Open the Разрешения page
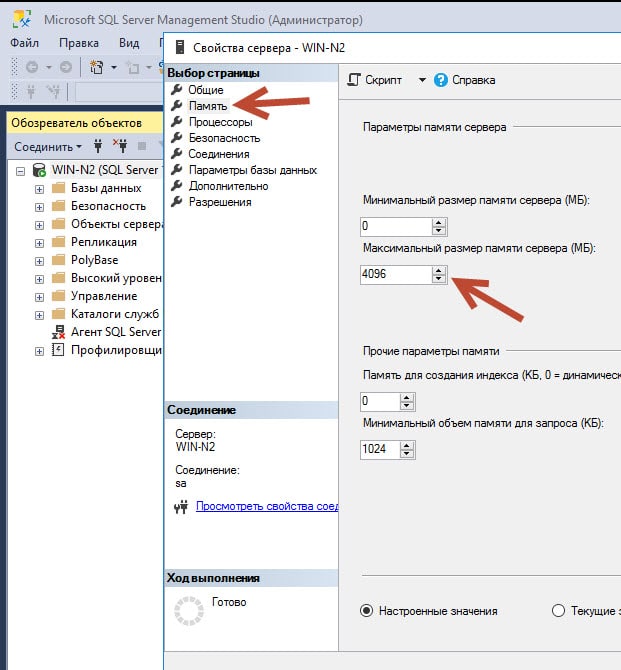621x670 pixels. pyautogui.click(x=220, y=202)
